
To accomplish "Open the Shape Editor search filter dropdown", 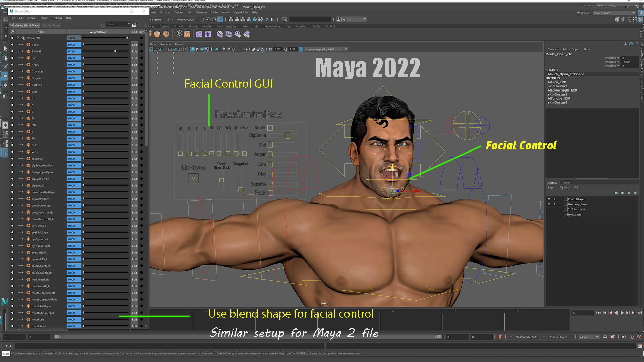I will pyautogui.click(x=129, y=24).
